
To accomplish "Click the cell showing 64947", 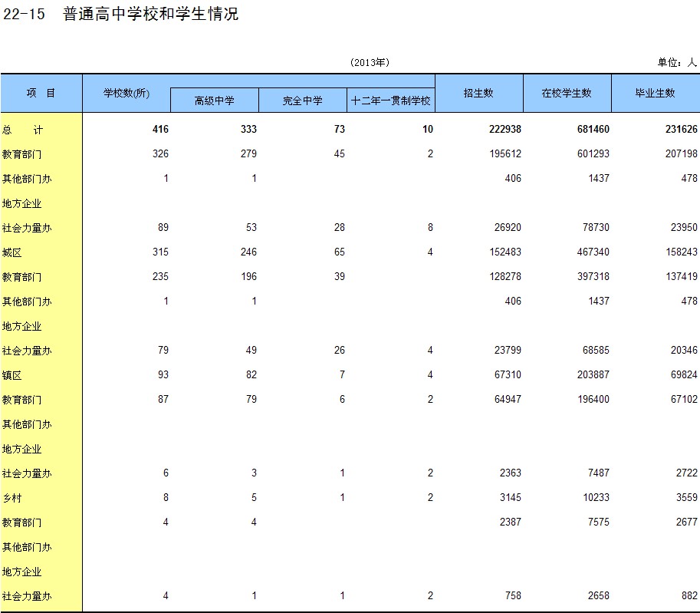I will click(508, 400).
